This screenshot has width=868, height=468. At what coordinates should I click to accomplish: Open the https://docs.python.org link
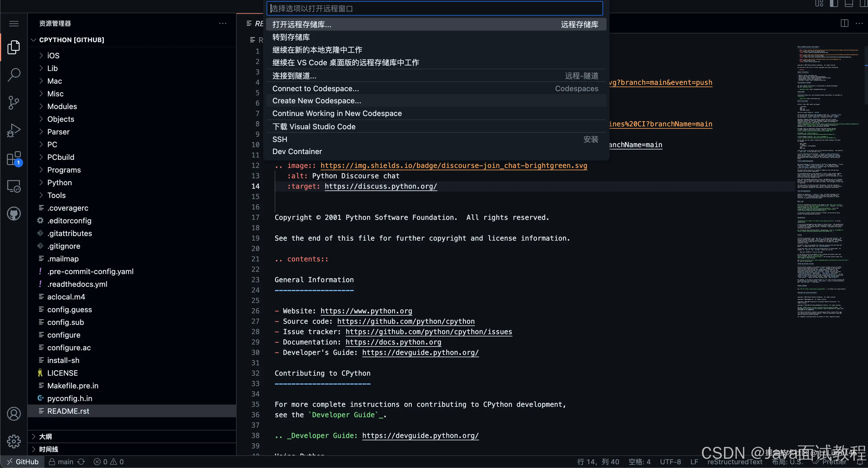pyautogui.click(x=393, y=342)
